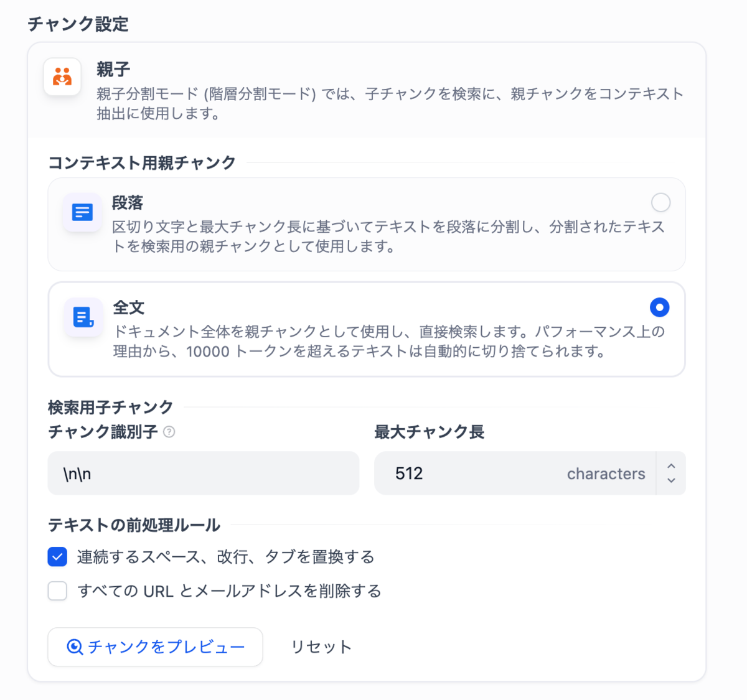Screen dimensions: 747x700
Task: Click the 段落 title text
Action: [128, 203]
